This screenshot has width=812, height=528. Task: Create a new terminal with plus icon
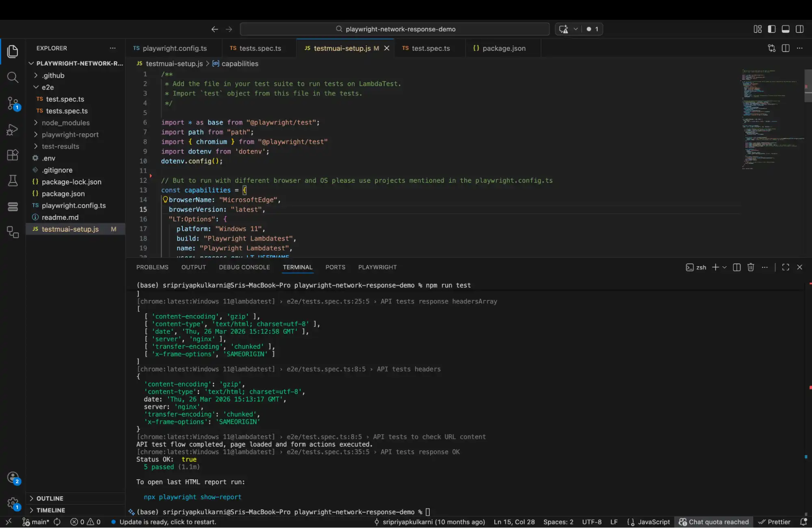coord(715,267)
